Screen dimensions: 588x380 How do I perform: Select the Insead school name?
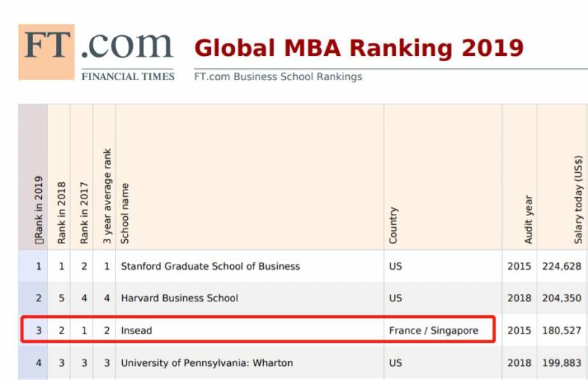[x=137, y=331]
